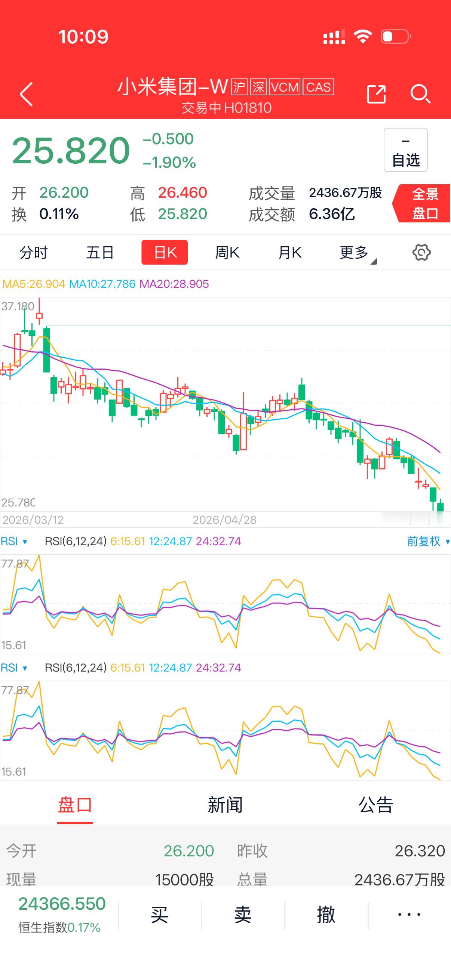Open the search magnifier icon
Viewport: 451px width, 980px height.
pos(421,94)
